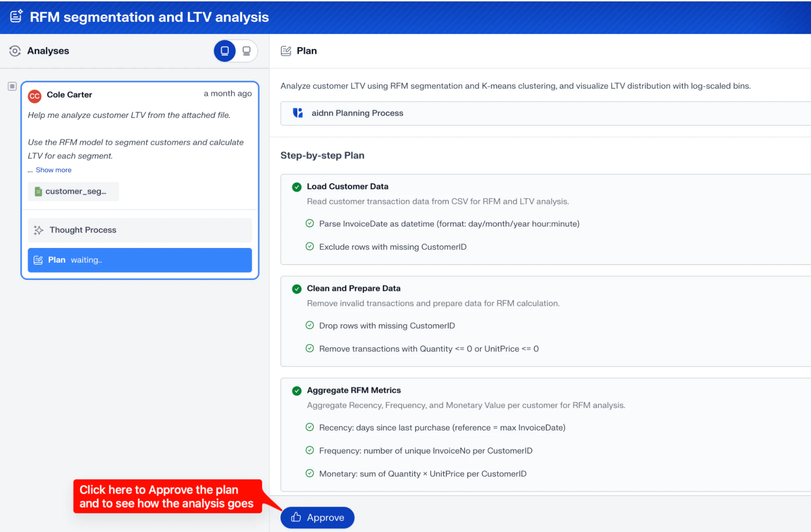Click the Exclude rows with missing CustomerID item
Viewport: 811px width, 532px height.
tap(392, 247)
